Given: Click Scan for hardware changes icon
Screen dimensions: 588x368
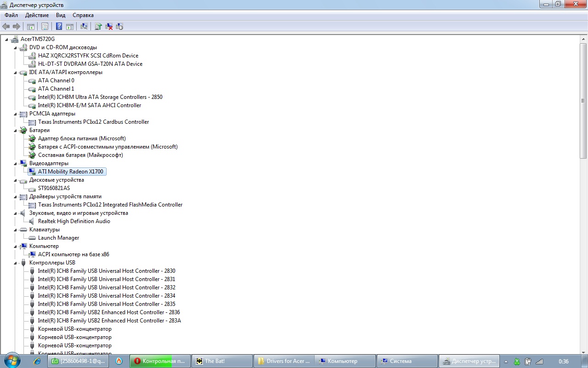Looking at the screenshot, I should (84, 26).
